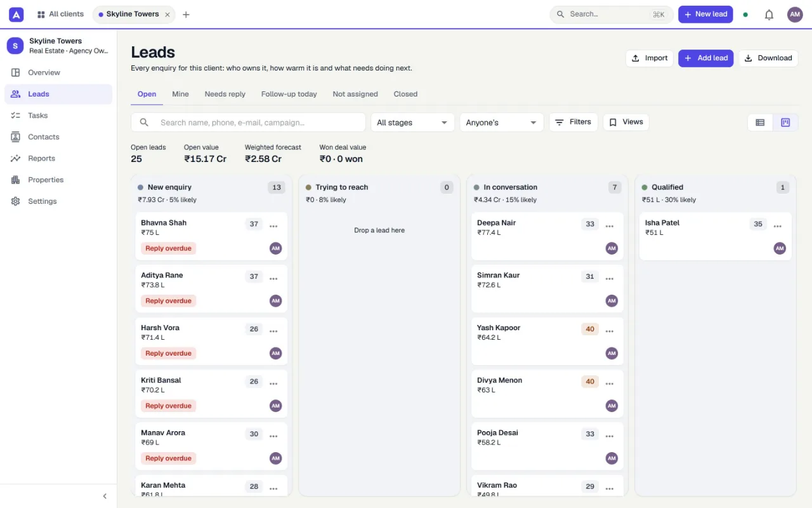Image resolution: width=812 pixels, height=508 pixels.
Task: Open options menu for Harsh Vora
Action: [273, 331]
